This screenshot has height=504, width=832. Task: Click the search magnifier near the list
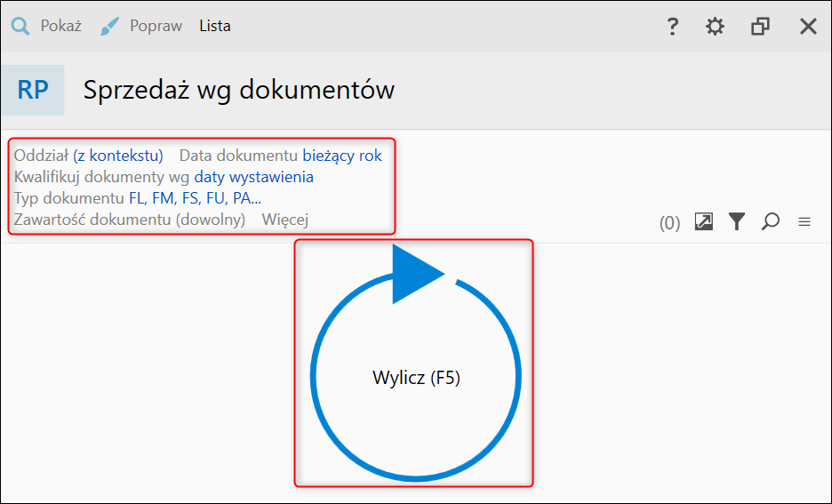pos(770,221)
